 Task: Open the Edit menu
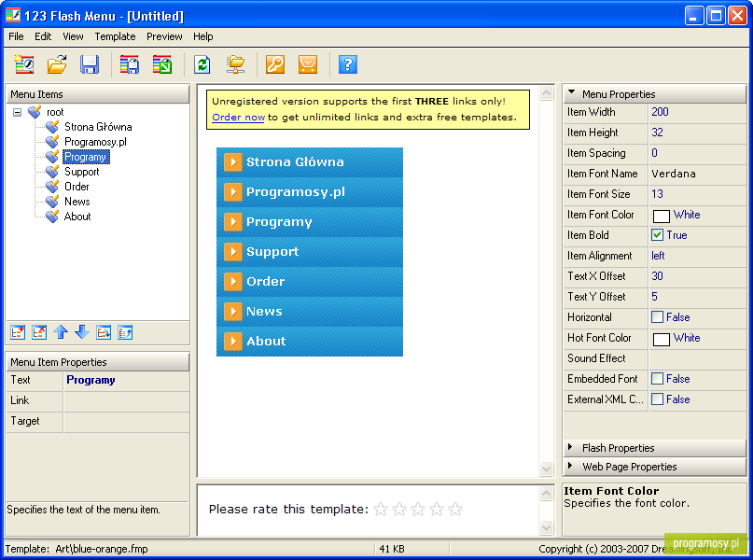43,36
